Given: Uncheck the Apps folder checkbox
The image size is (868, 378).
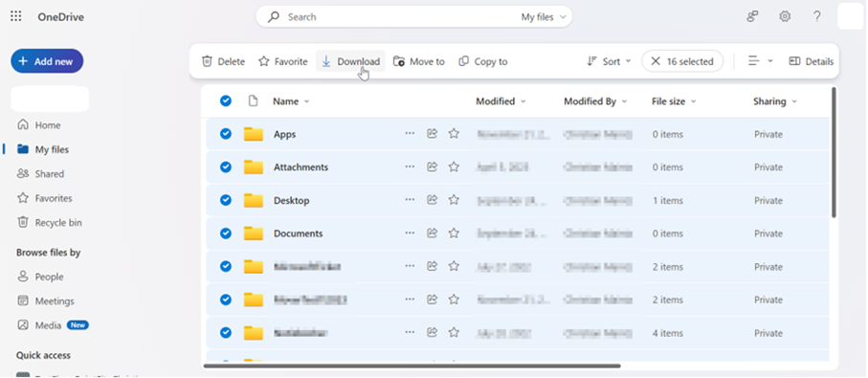Looking at the screenshot, I should click(225, 133).
